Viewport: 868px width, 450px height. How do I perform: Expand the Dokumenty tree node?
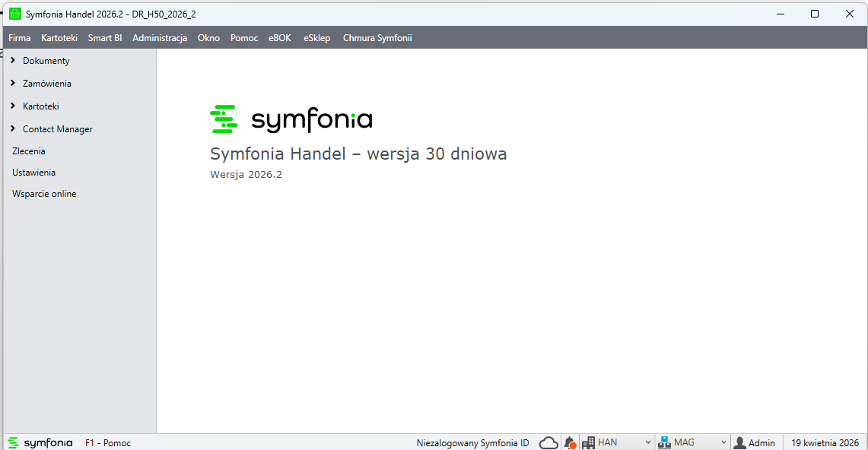14,60
